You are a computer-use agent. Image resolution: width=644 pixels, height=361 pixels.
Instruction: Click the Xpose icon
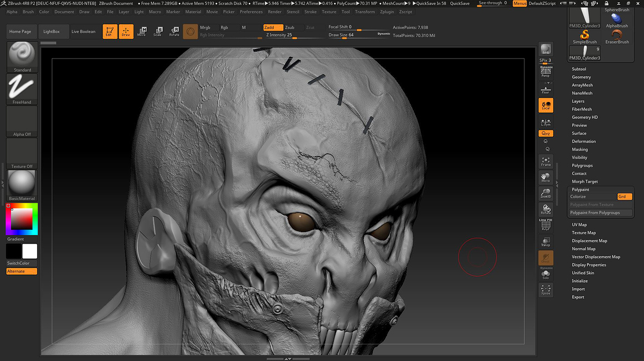click(546, 290)
